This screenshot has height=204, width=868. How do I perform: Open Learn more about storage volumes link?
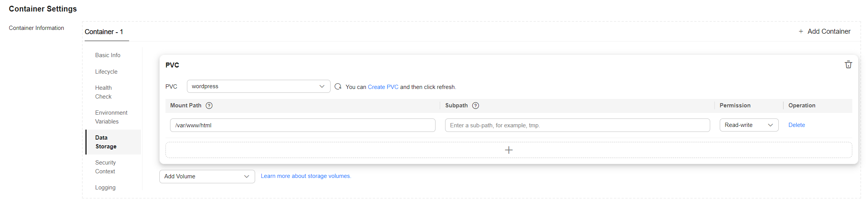point(306,176)
